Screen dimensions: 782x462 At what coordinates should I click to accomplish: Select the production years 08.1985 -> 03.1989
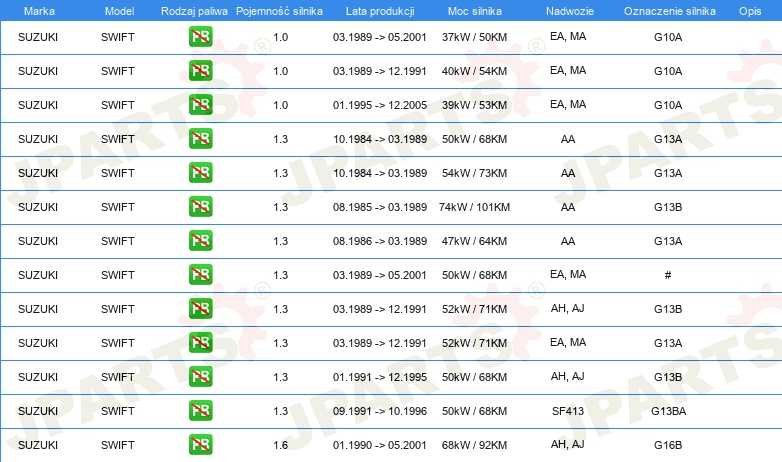pyautogui.click(x=380, y=207)
